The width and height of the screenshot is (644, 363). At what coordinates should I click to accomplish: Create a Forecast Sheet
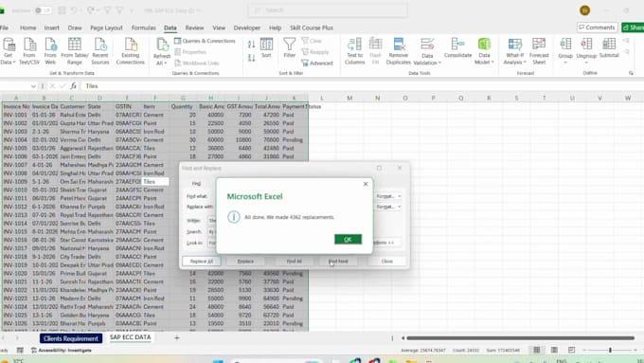coord(539,51)
